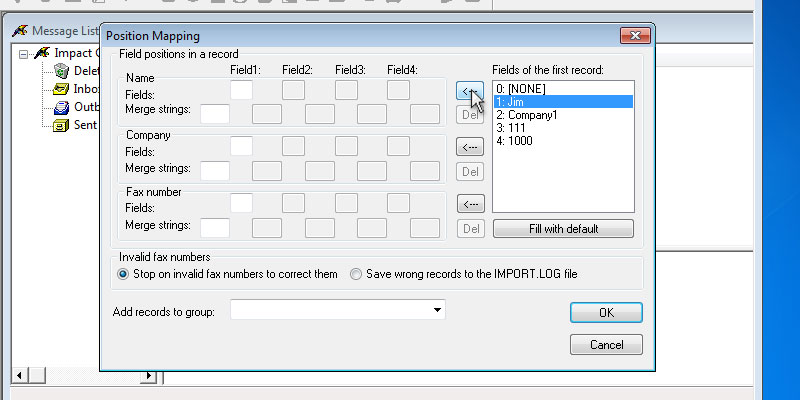800x400 pixels.
Task: Select Stop on invalid fax numbers option
Action: click(x=125, y=274)
